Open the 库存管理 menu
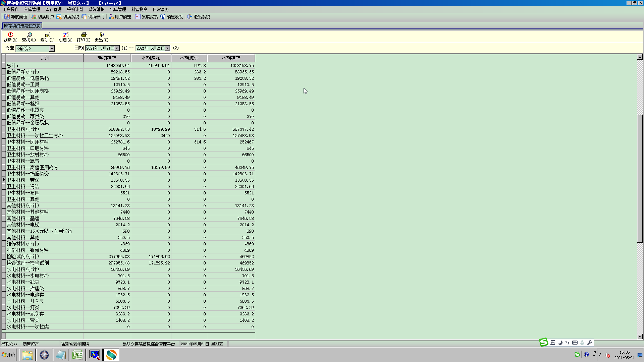This screenshot has height=362, width=644. [x=53, y=9]
